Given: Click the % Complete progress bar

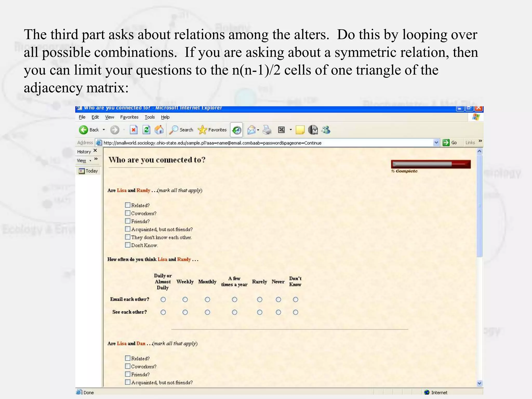Looking at the screenshot, I should pyautogui.click(x=431, y=164).
